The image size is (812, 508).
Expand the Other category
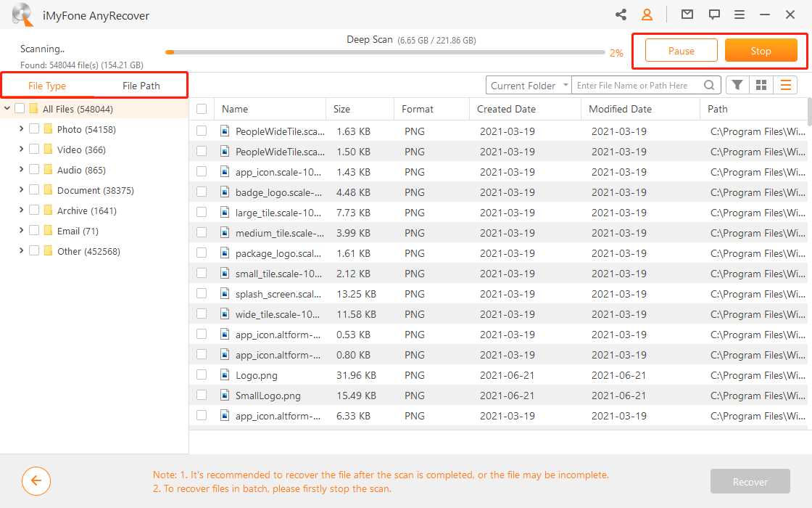pos(21,251)
